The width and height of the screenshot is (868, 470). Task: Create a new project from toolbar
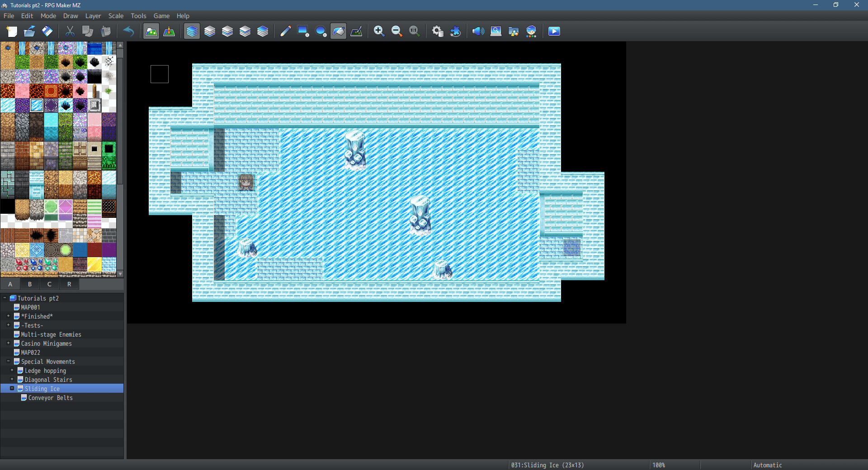12,31
